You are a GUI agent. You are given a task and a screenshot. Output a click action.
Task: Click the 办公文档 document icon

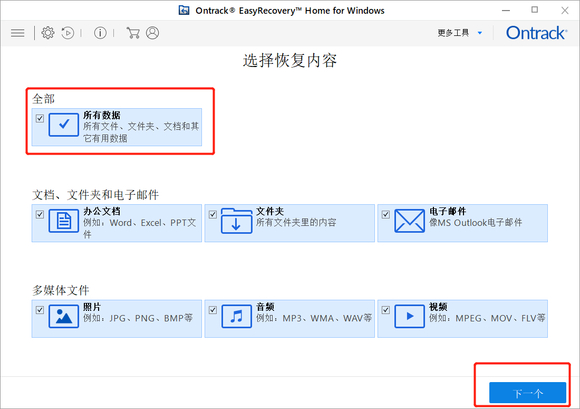[64, 221]
